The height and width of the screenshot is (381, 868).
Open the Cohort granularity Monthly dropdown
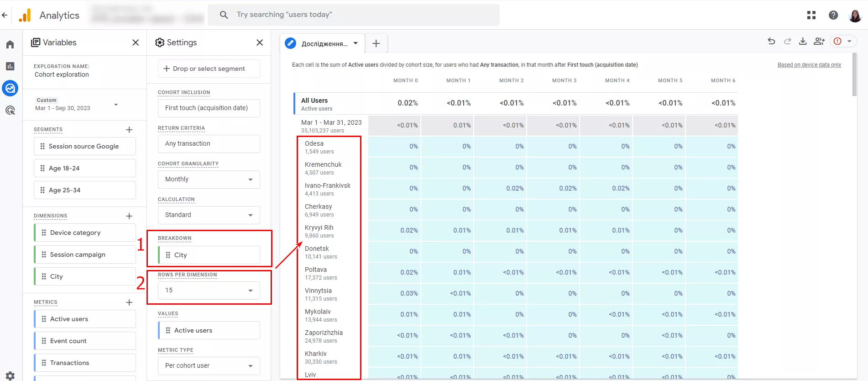pos(209,180)
